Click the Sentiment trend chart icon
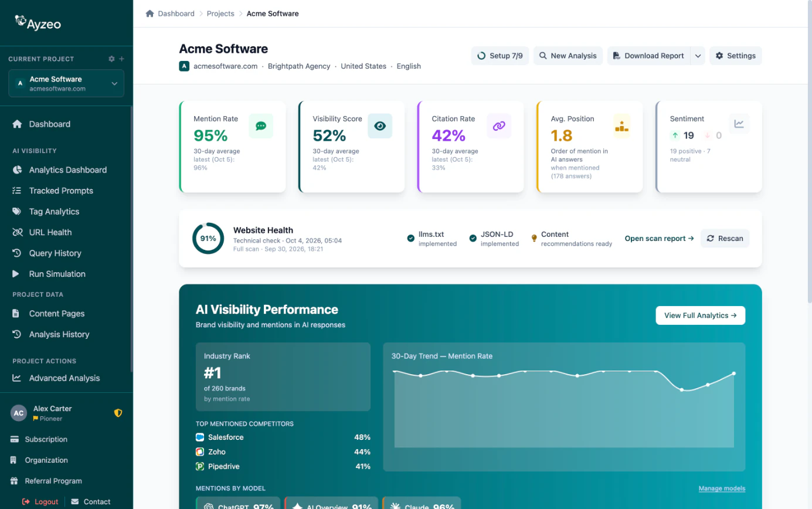 (739, 124)
